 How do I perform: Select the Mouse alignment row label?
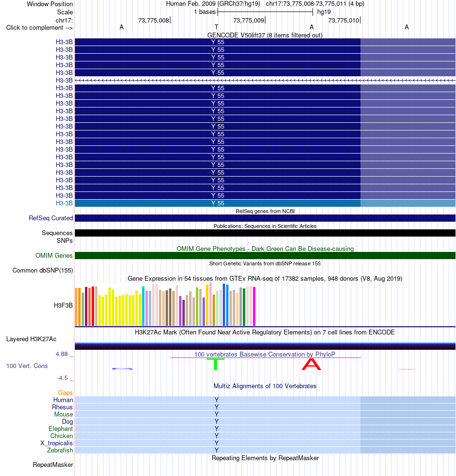click(x=63, y=415)
